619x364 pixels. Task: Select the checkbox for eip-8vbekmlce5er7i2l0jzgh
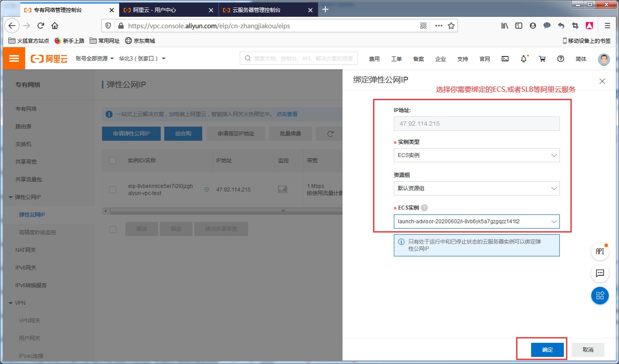(x=112, y=189)
